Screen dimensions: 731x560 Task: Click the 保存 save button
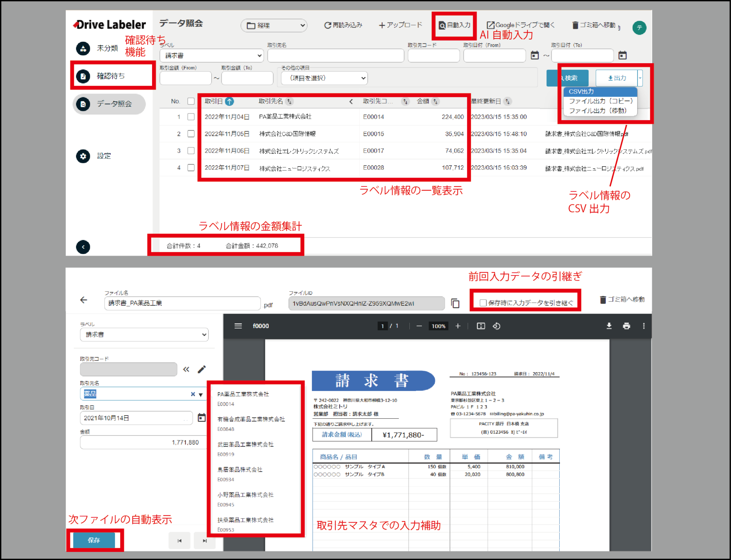(94, 540)
